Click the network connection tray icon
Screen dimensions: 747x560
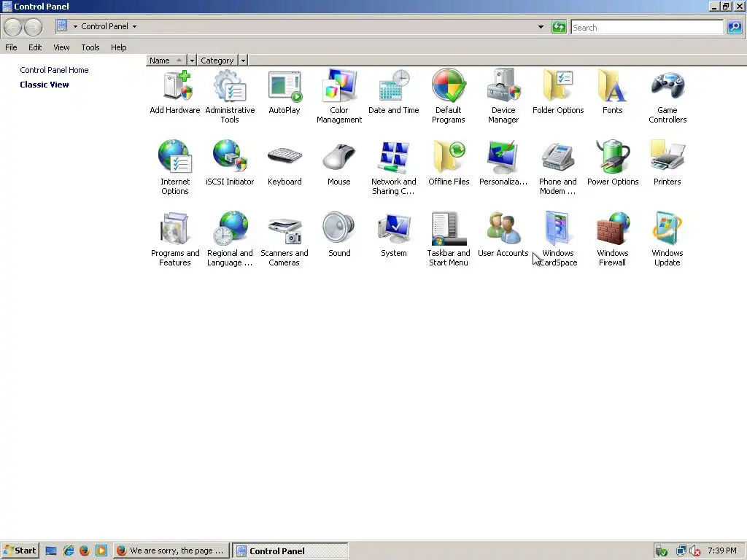681,551
